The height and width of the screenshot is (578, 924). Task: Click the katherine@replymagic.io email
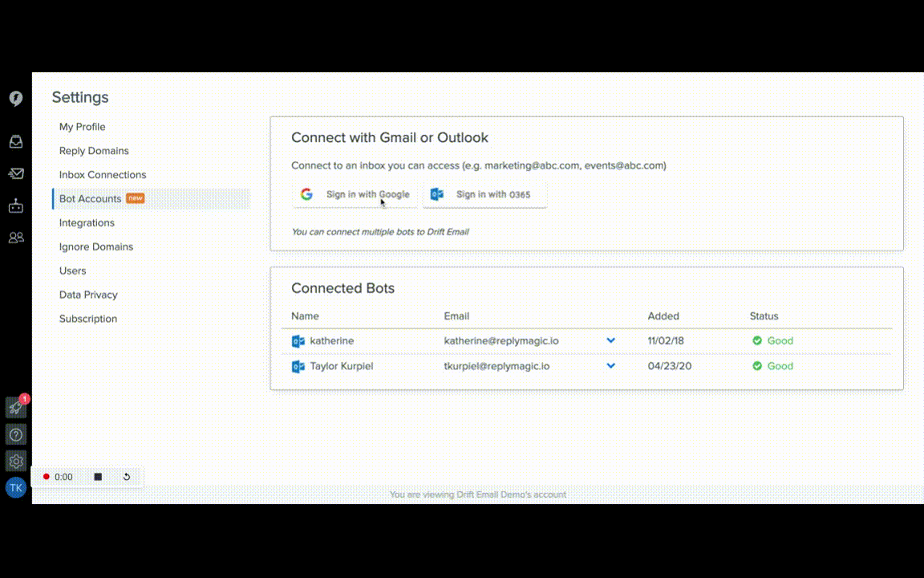point(501,341)
